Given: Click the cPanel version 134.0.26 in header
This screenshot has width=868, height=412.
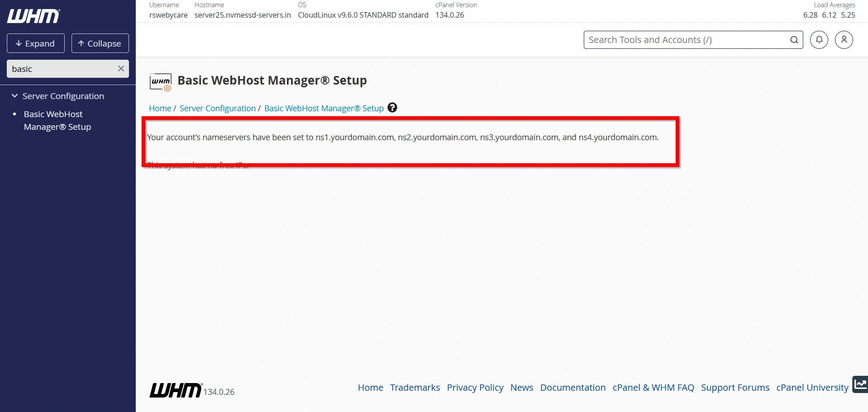Looking at the screenshot, I should tap(450, 15).
